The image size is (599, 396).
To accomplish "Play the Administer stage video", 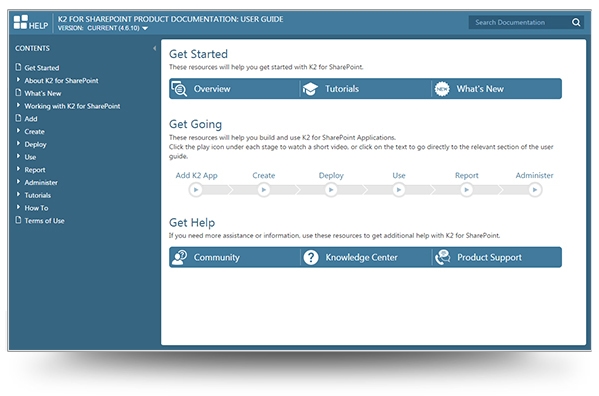I will [535, 190].
